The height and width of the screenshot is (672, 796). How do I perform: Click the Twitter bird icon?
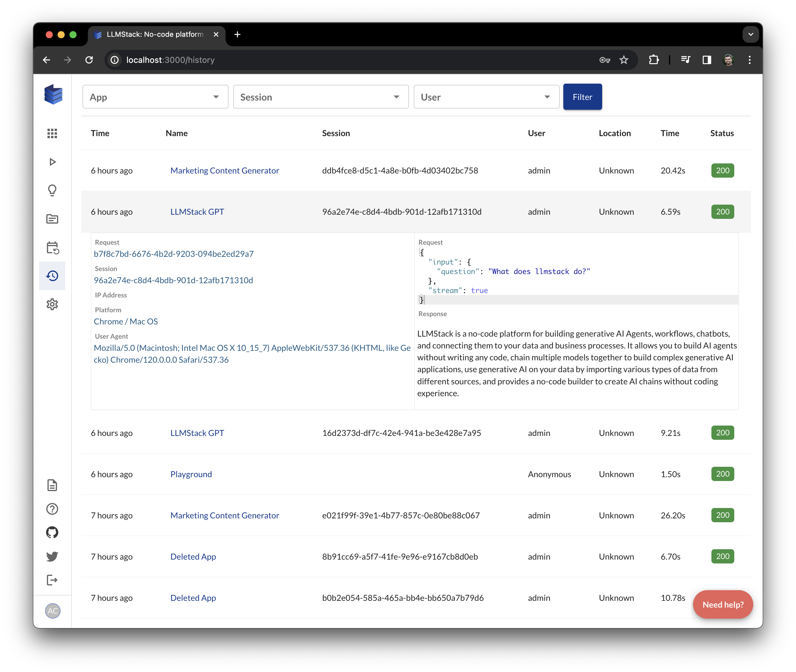(x=52, y=556)
